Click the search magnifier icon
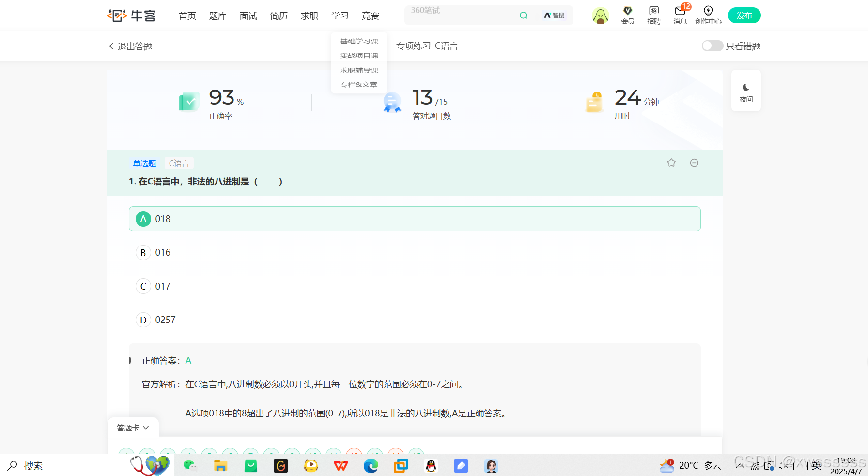 coord(523,15)
